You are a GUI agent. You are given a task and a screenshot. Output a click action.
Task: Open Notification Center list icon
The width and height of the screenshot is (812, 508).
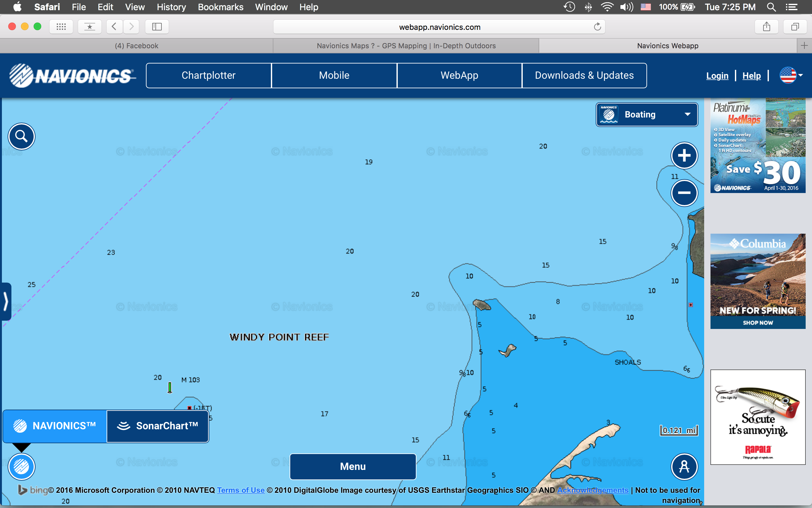coord(791,7)
